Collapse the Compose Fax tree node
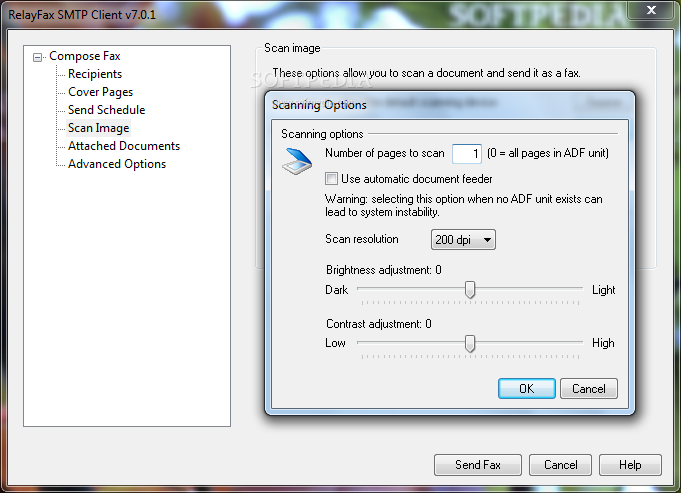The width and height of the screenshot is (681, 493). [x=38, y=57]
